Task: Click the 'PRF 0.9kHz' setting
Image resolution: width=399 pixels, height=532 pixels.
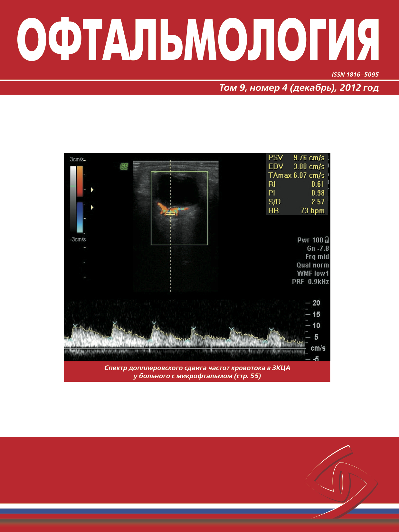Action: (x=310, y=282)
